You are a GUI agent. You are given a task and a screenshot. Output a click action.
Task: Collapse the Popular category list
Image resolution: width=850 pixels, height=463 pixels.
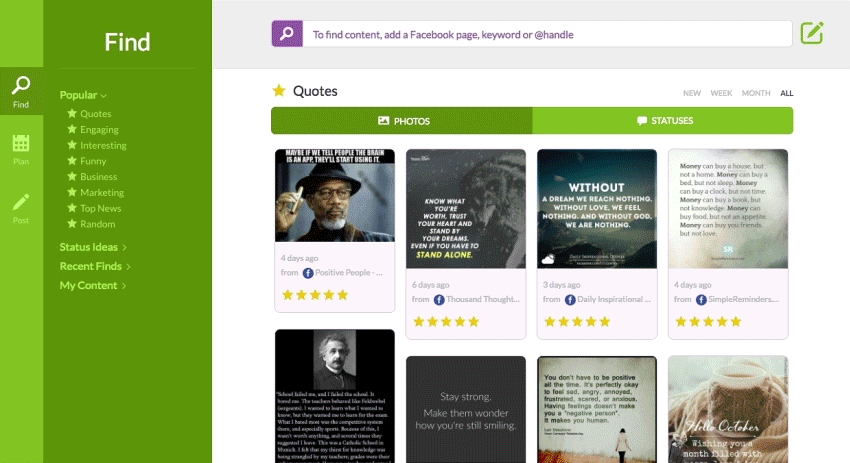[x=83, y=95]
